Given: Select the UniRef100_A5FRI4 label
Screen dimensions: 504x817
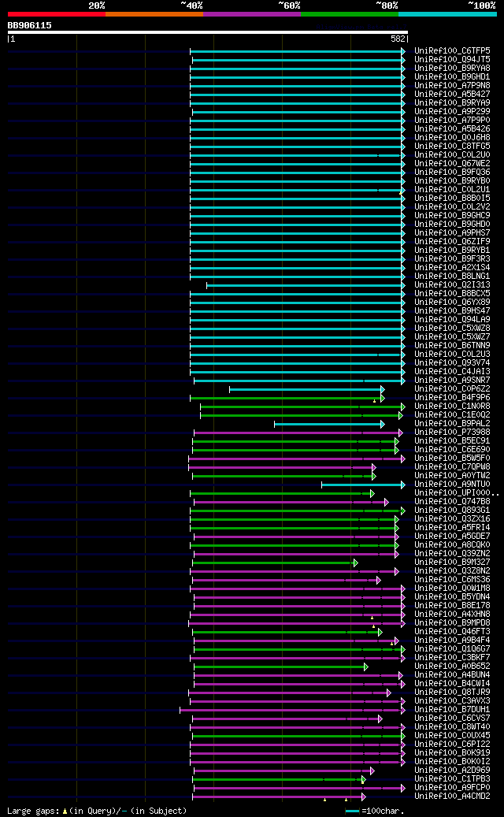Looking at the screenshot, I should (452, 527).
